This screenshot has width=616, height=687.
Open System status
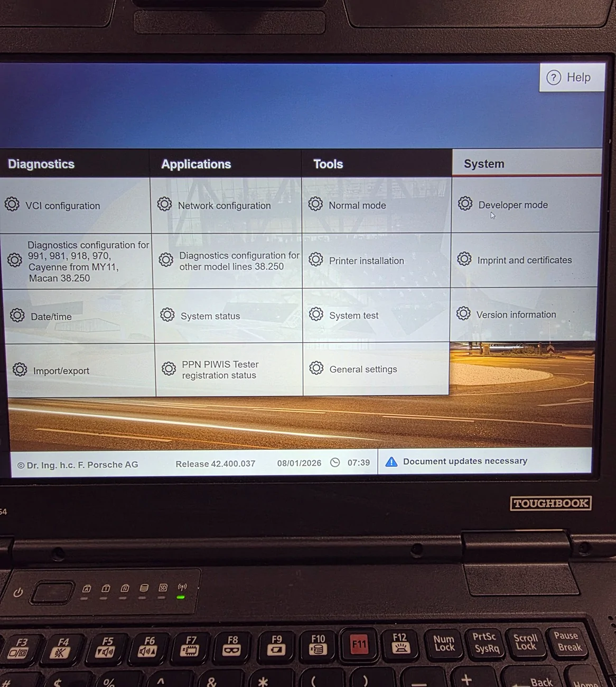pyautogui.click(x=228, y=315)
